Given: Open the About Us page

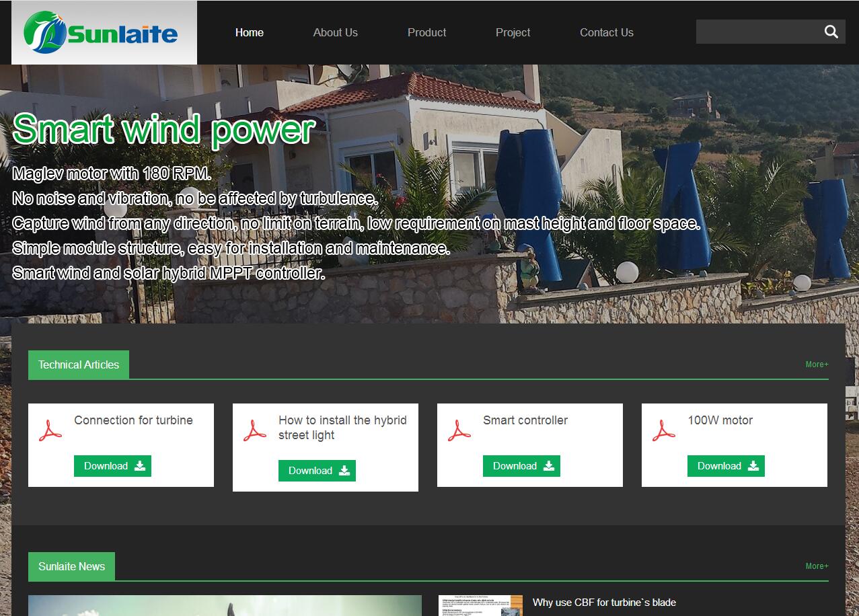Looking at the screenshot, I should click(x=335, y=32).
